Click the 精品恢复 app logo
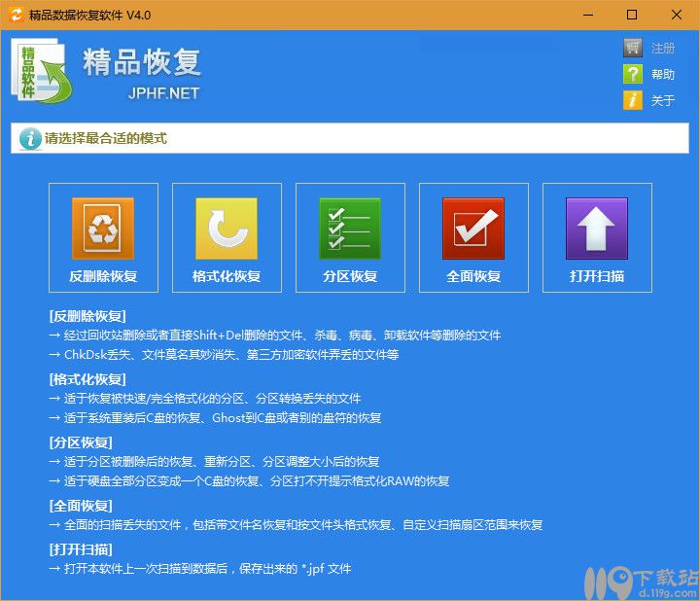700x601 pixels. click(x=41, y=71)
